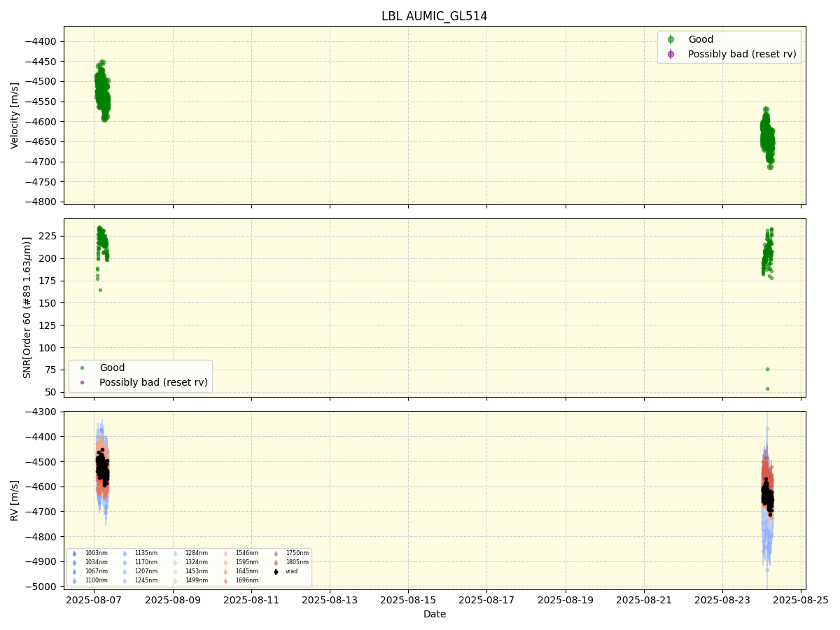This screenshot has height=630, width=840.
Task: Click the 225 SNR tick label
Action: point(50,236)
